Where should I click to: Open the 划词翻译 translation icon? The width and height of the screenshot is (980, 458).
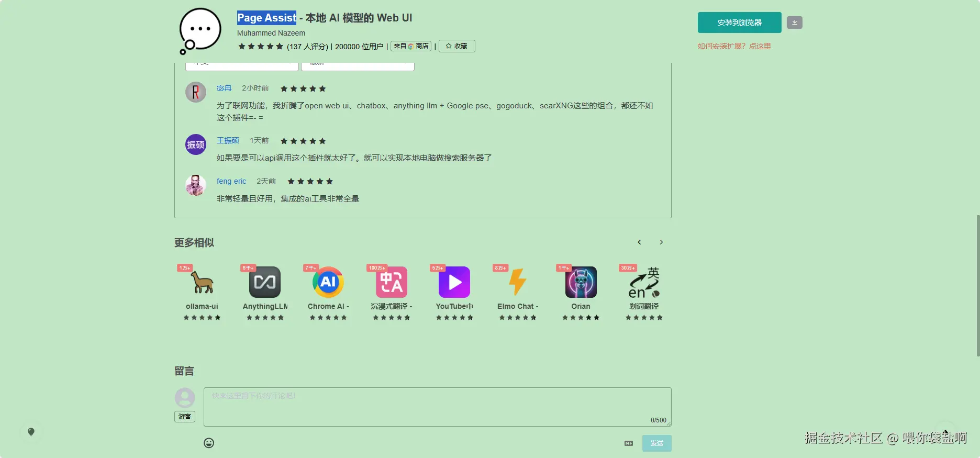pos(644,282)
